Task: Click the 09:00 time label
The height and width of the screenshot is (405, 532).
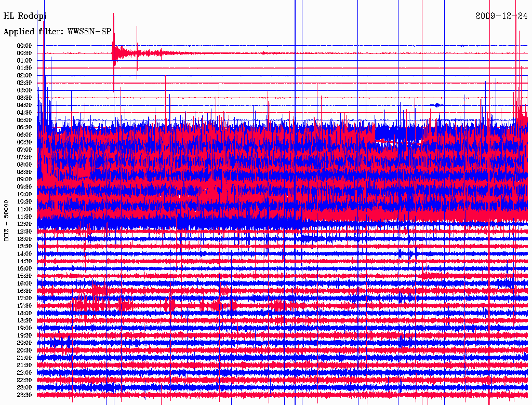Action: tap(24, 180)
